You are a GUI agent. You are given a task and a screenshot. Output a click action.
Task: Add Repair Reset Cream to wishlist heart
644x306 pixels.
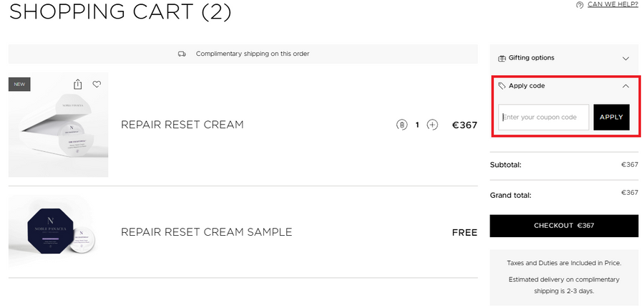pos(97,85)
